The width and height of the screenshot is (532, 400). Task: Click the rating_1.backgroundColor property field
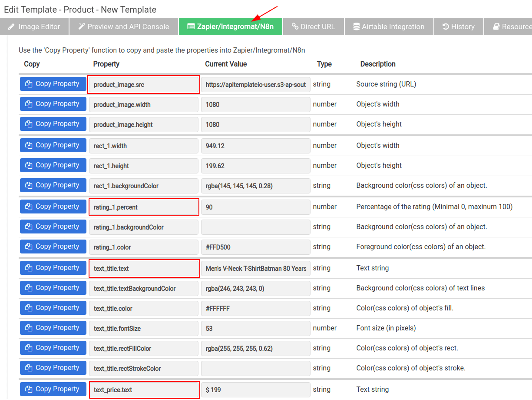click(144, 227)
